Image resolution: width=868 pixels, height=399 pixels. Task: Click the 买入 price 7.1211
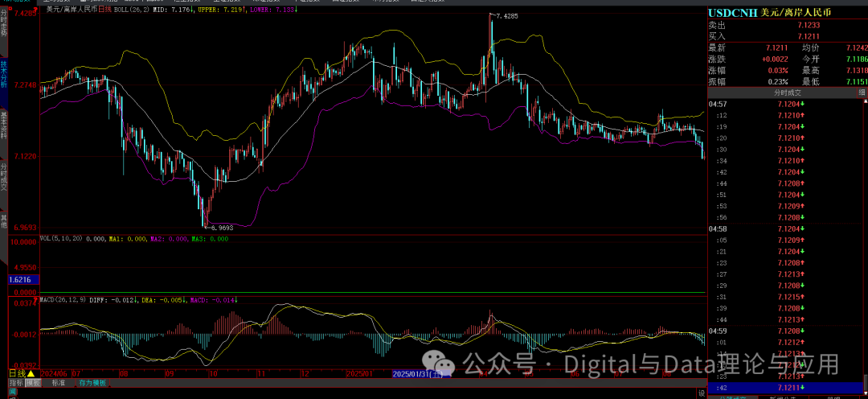click(x=809, y=36)
